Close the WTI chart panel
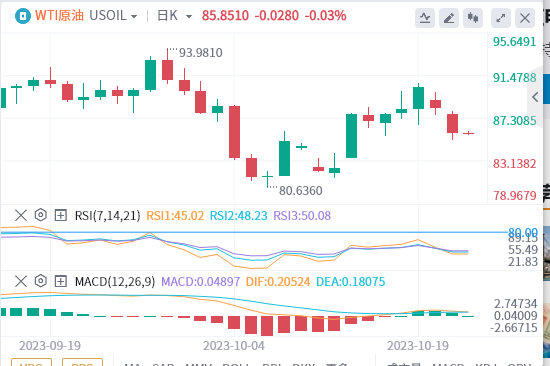Image resolution: width=550 pixels, height=366 pixels. point(525,18)
